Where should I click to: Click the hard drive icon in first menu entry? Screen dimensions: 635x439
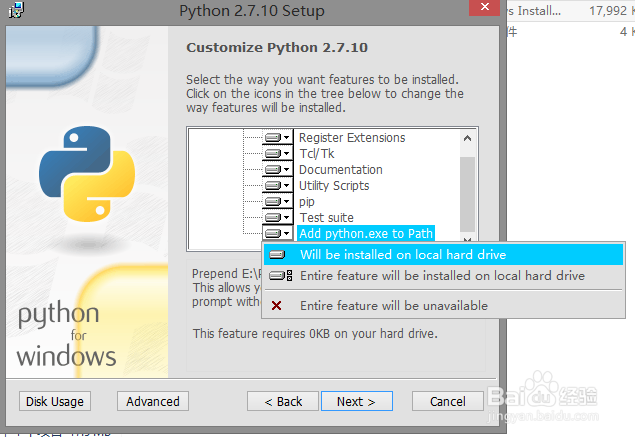[277, 255]
